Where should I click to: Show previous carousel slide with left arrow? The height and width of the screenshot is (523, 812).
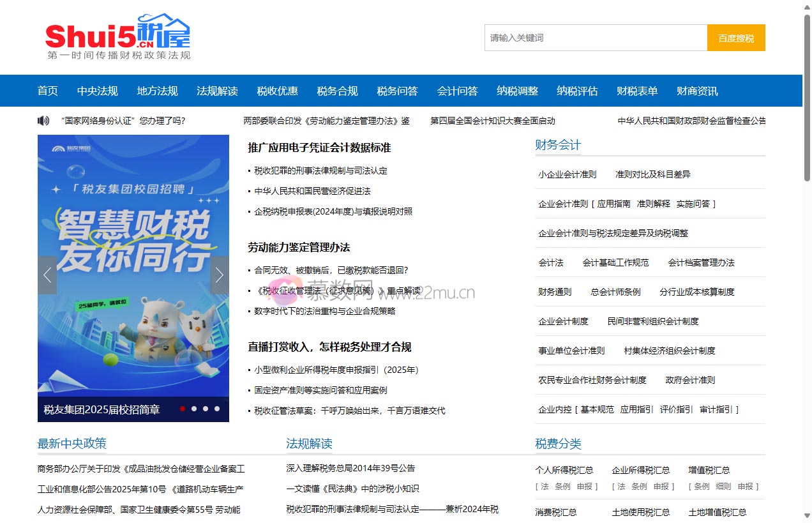[47, 275]
